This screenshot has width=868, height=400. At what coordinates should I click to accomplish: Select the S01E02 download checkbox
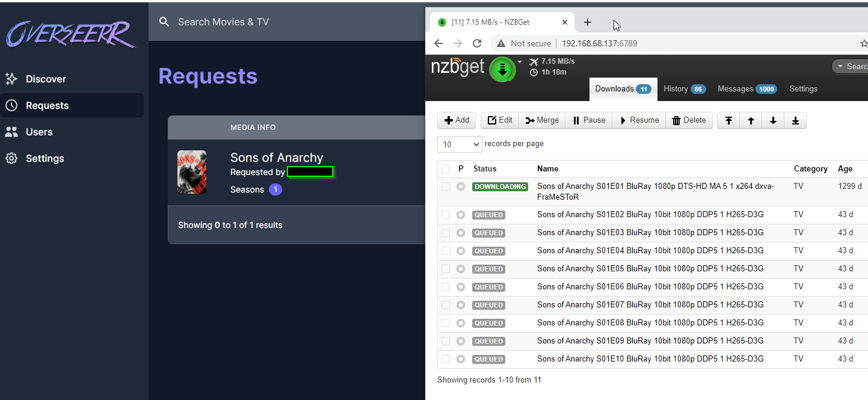click(446, 215)
